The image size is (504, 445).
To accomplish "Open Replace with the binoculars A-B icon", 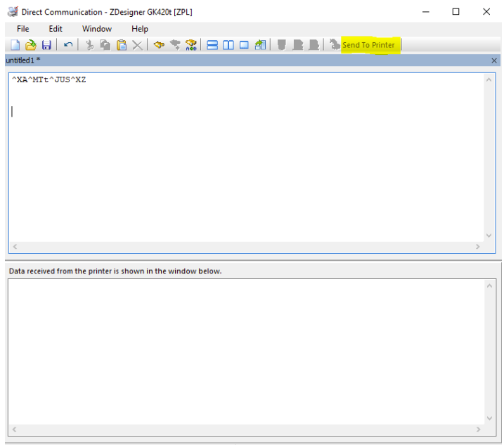I will [191, 45].
